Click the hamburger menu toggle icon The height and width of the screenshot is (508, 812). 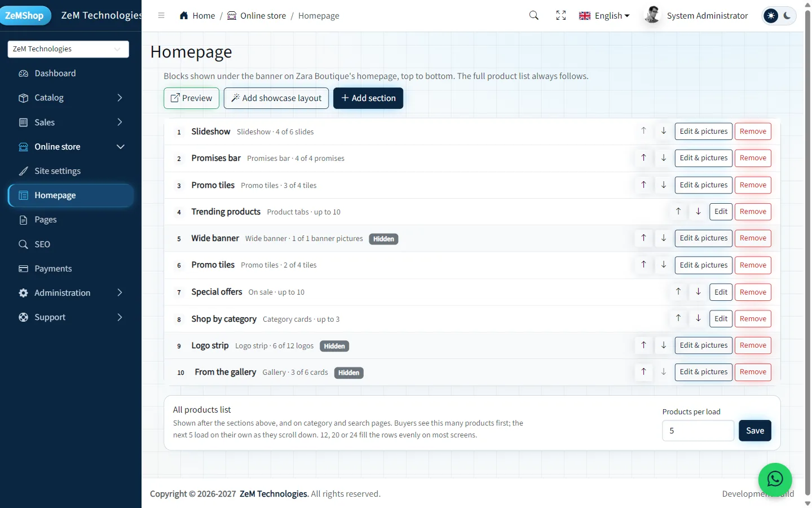click(161, 16)
